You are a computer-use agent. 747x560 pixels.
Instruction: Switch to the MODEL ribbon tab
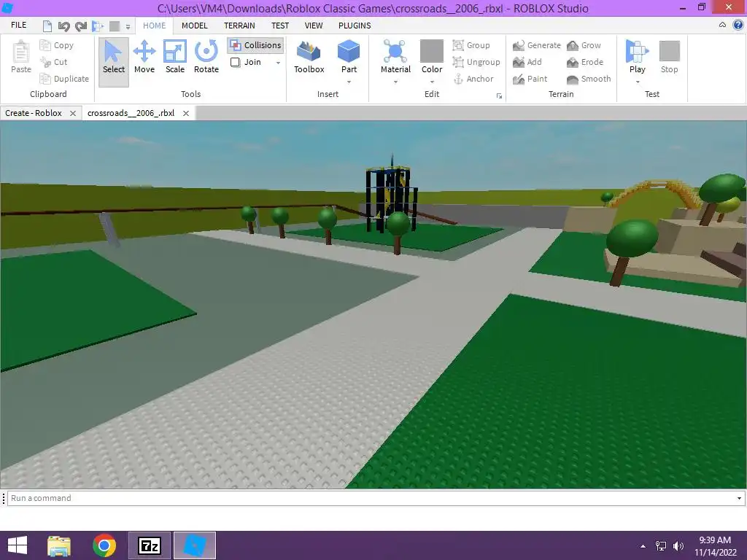point(194,26)
